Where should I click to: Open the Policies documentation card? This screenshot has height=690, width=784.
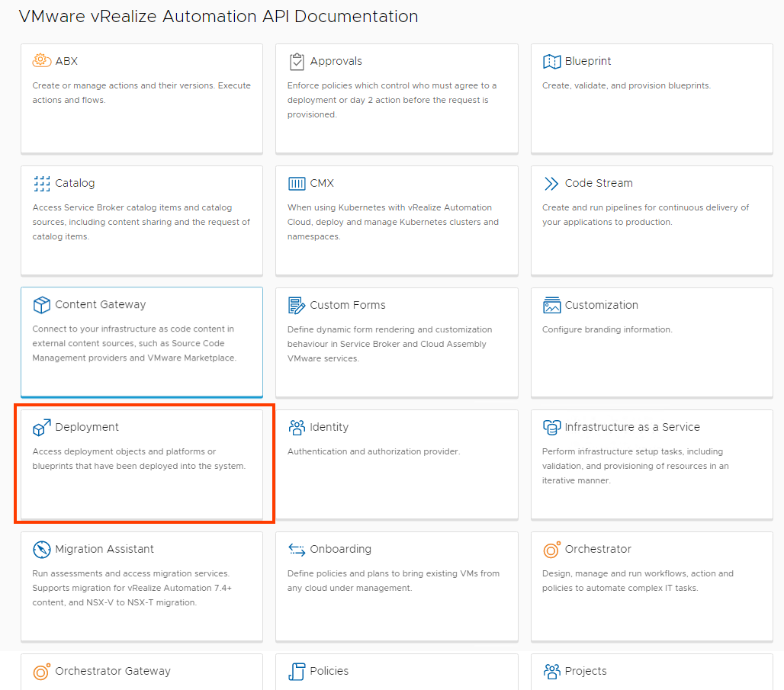[397, 671]
